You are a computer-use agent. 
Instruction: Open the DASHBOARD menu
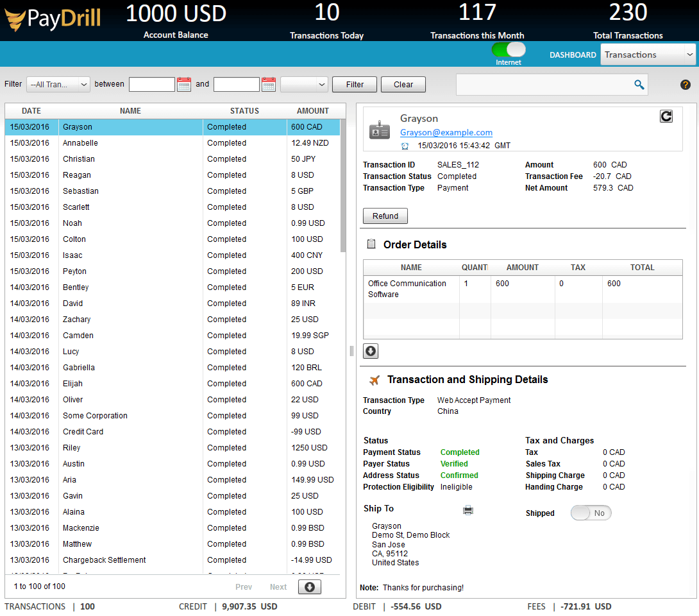coord(573,55)
